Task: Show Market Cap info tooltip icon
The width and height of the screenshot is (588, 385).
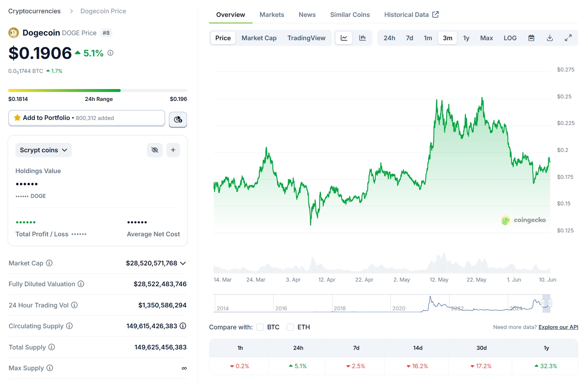Action: point(49,263)
